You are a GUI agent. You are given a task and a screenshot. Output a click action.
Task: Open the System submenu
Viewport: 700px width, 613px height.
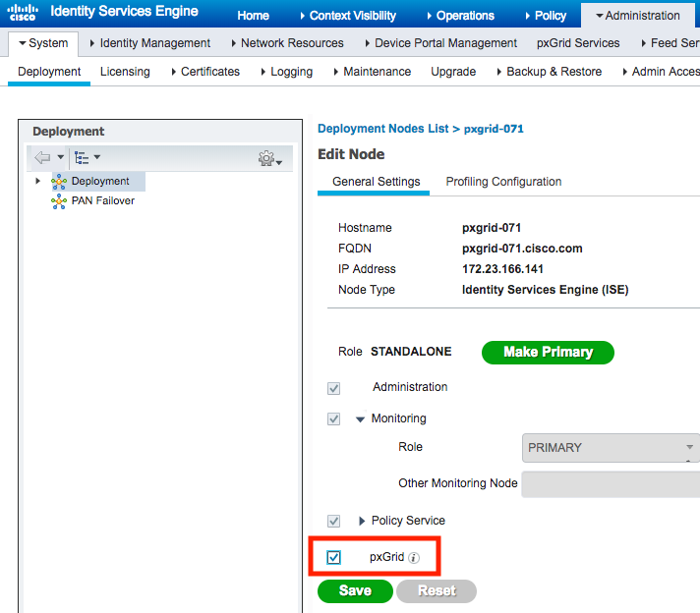point(43,43)
